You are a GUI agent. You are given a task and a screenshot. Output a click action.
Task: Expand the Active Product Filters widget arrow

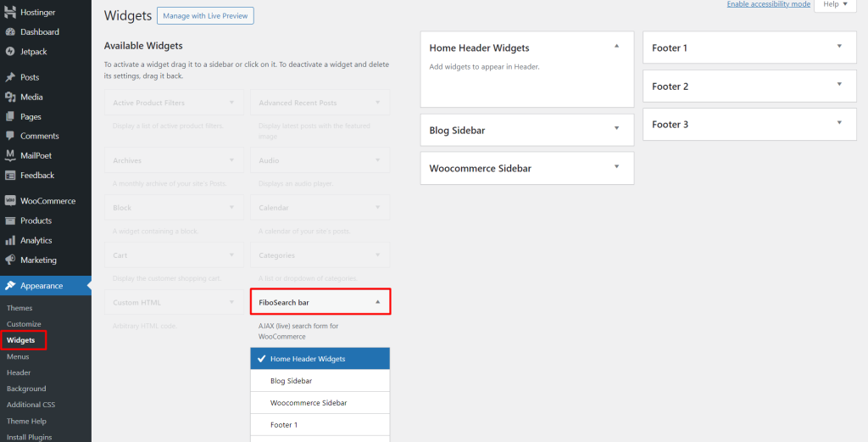click(232, 103)
